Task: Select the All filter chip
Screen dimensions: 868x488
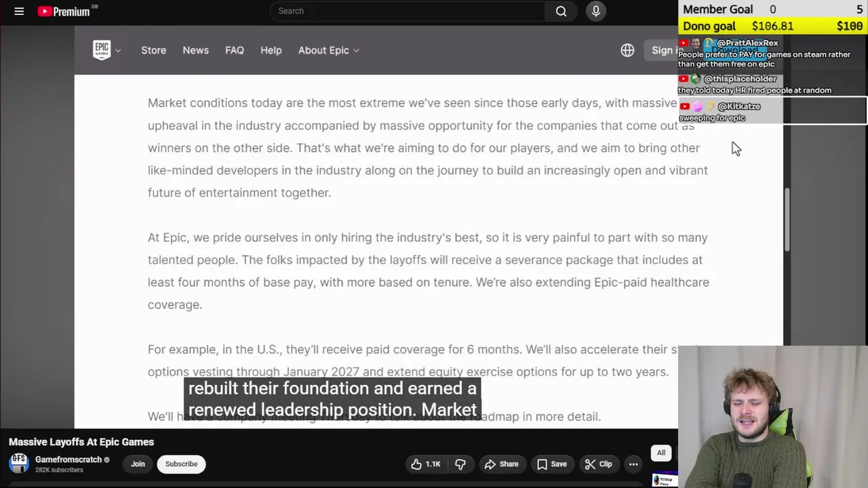Action: [661, 453]
